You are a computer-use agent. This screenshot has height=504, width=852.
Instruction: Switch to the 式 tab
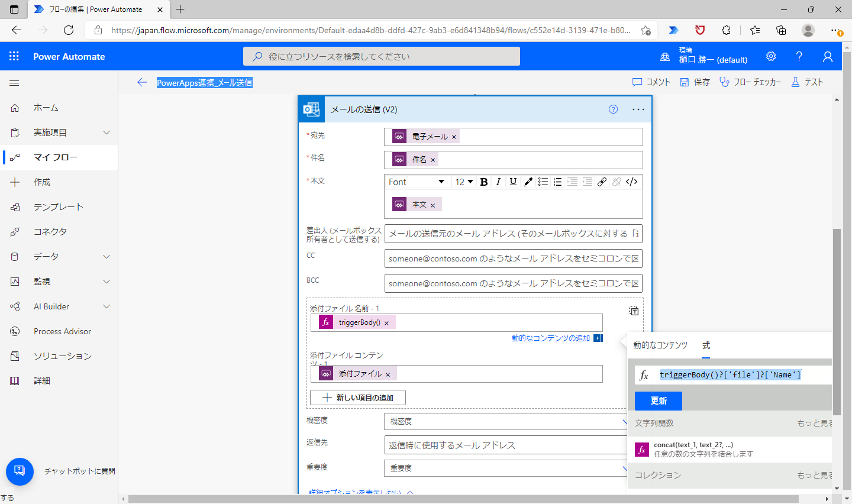706,345
